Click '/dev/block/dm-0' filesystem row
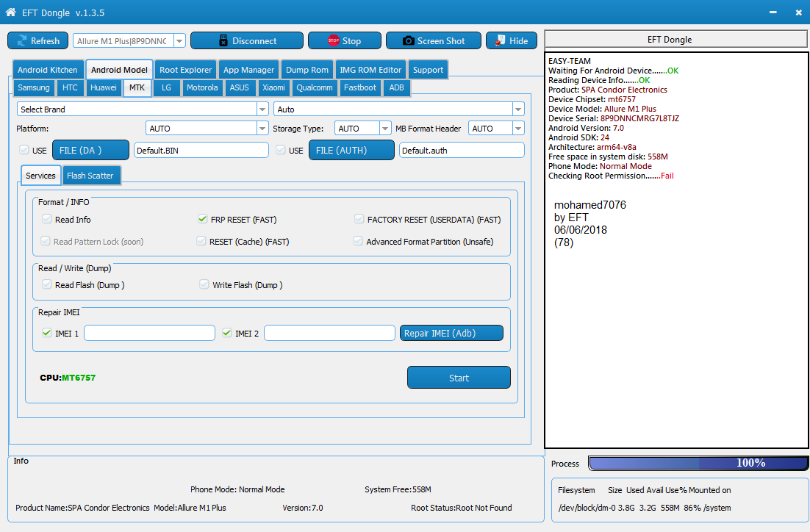 tap(644, 508)
